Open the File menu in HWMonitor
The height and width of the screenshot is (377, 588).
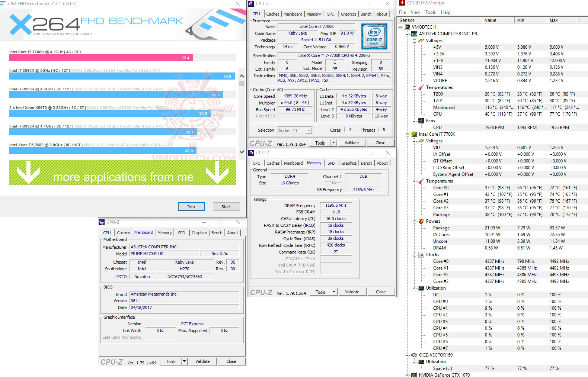[402, 12]
